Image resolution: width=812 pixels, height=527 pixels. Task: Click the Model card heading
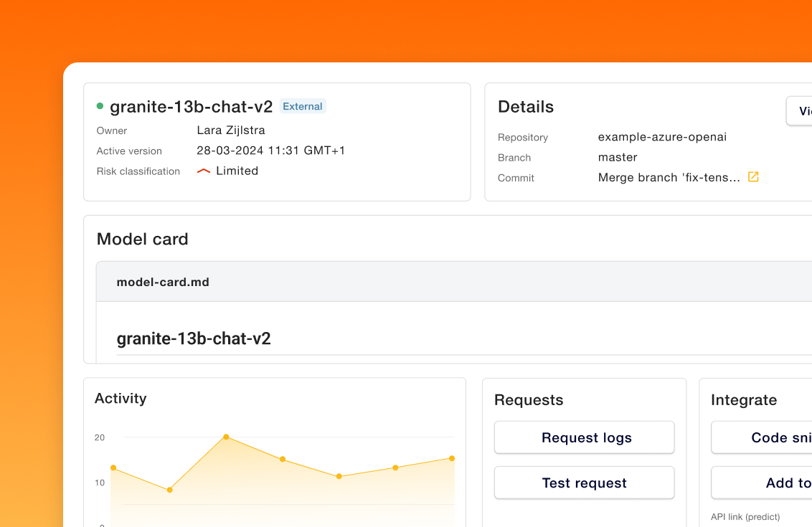pos(143,239)
